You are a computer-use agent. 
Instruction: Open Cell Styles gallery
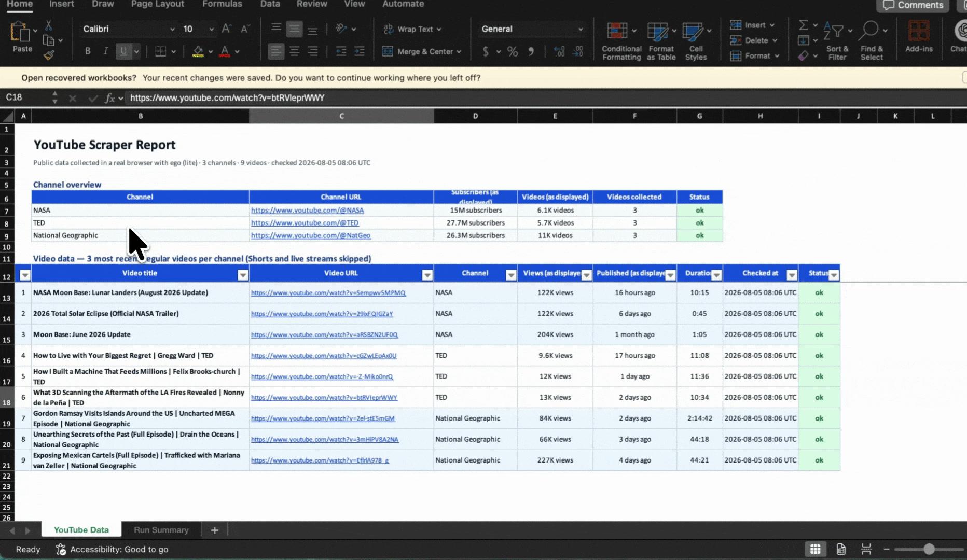(x=696, y=41)
